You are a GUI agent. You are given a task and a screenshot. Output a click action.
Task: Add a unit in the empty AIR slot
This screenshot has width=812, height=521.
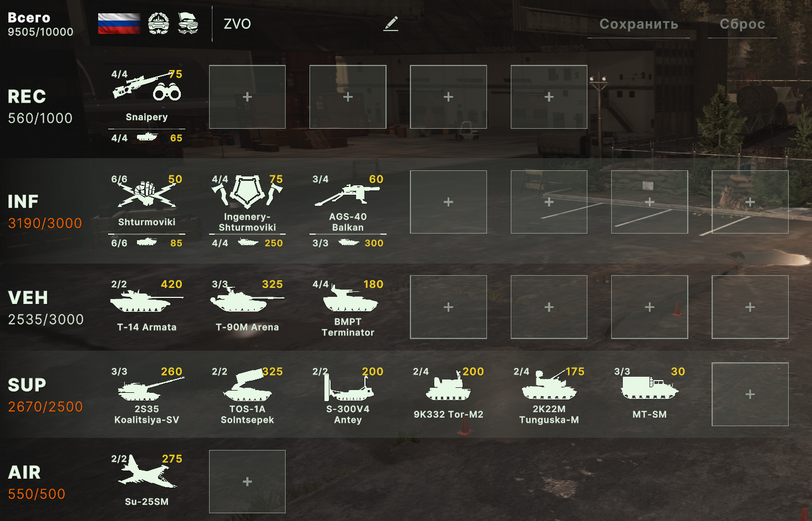tap(247, 482)
